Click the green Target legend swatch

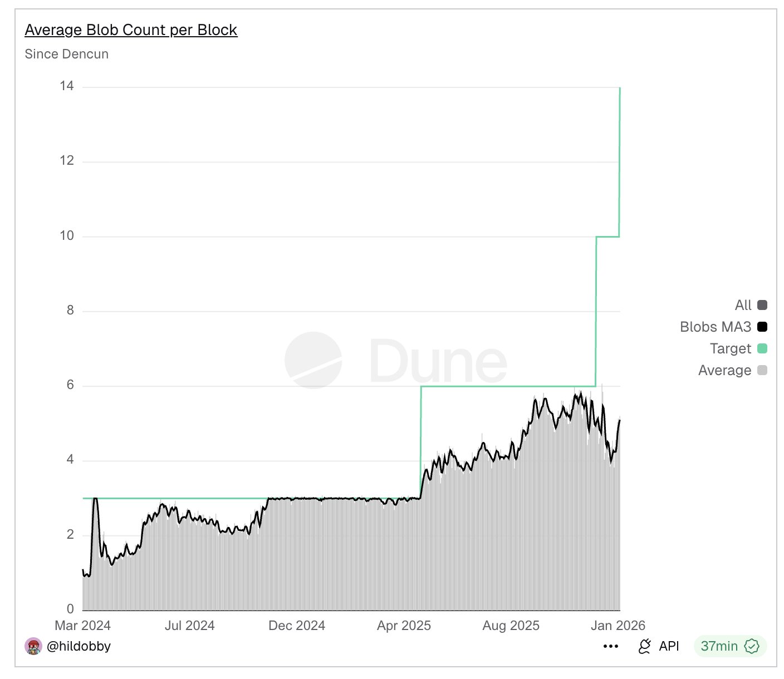click(x=762, y=348)
